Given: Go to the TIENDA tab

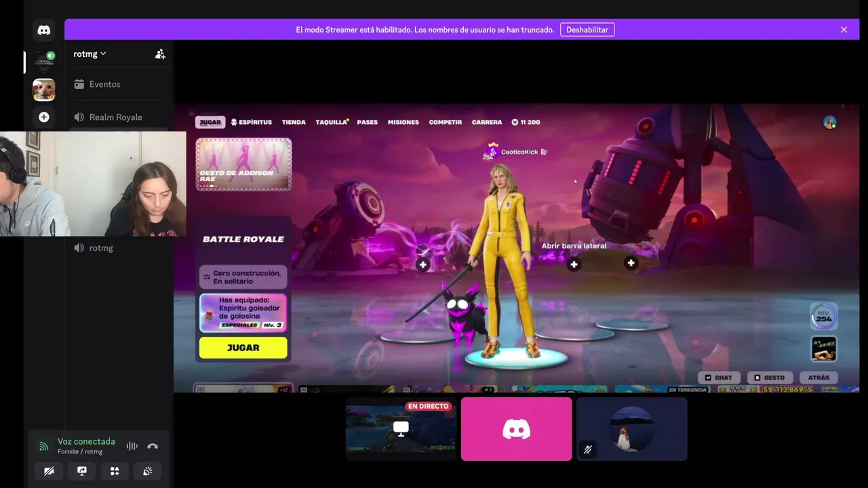Looking at the screenshot, I should [294, 122].
